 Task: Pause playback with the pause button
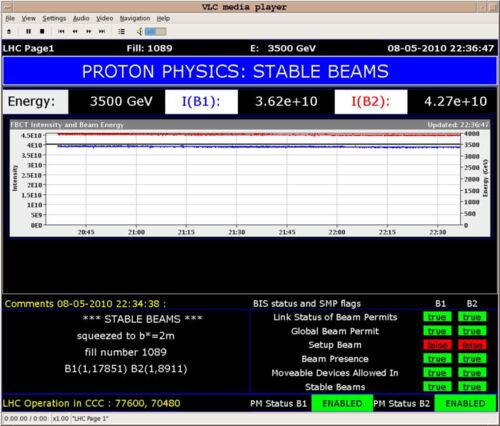point(29,31)
